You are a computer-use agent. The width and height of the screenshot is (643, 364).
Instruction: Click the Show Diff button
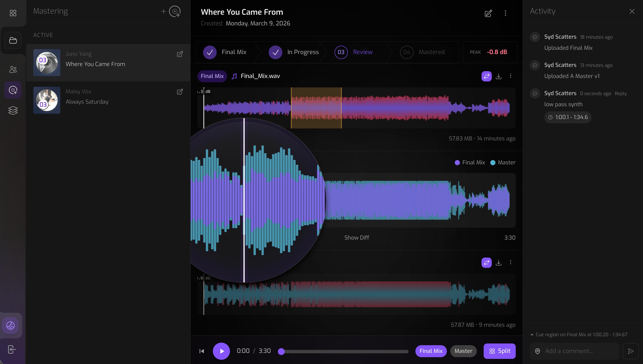[x=356, y=237]
